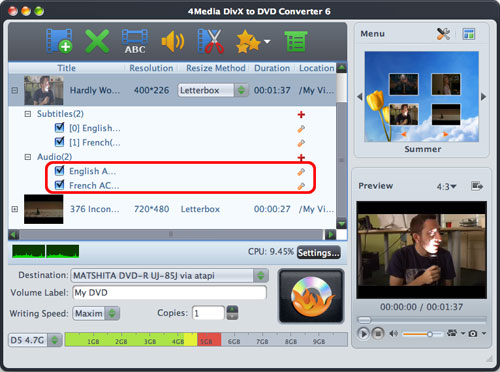Go to next menu template

(483, 97)
